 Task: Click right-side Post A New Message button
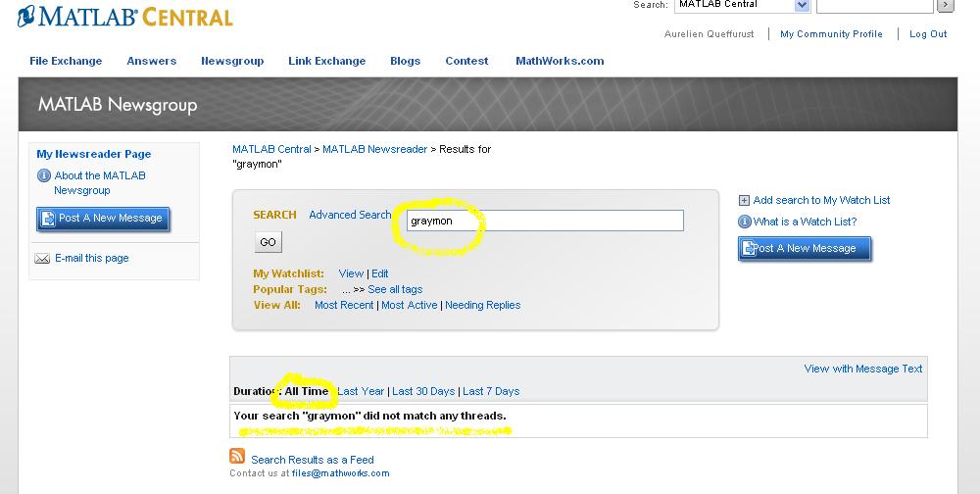(804, 249)
